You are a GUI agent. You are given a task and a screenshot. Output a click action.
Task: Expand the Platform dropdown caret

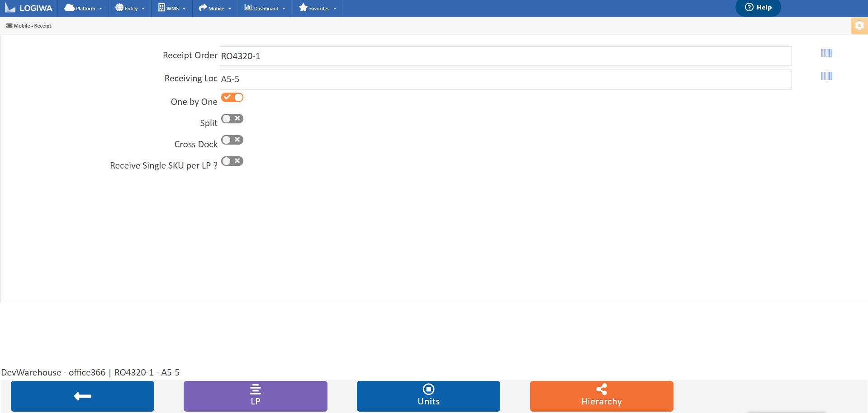[x=101, y=9]
